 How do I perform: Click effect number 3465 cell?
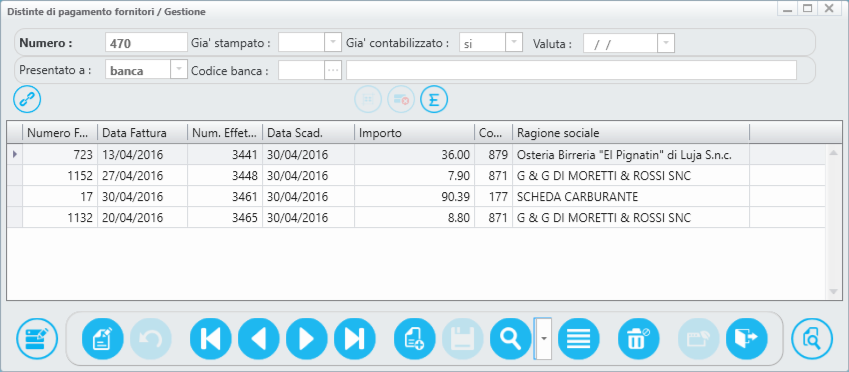coord(225,218)
